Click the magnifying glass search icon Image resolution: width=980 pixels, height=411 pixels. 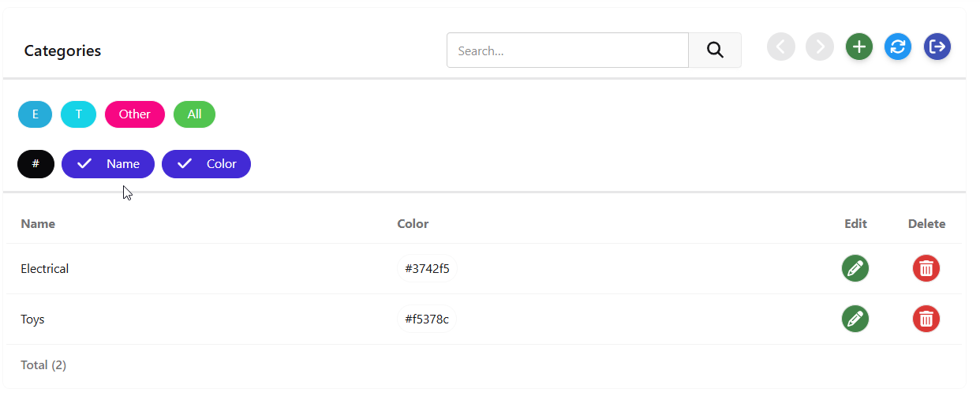click(715, 50)
